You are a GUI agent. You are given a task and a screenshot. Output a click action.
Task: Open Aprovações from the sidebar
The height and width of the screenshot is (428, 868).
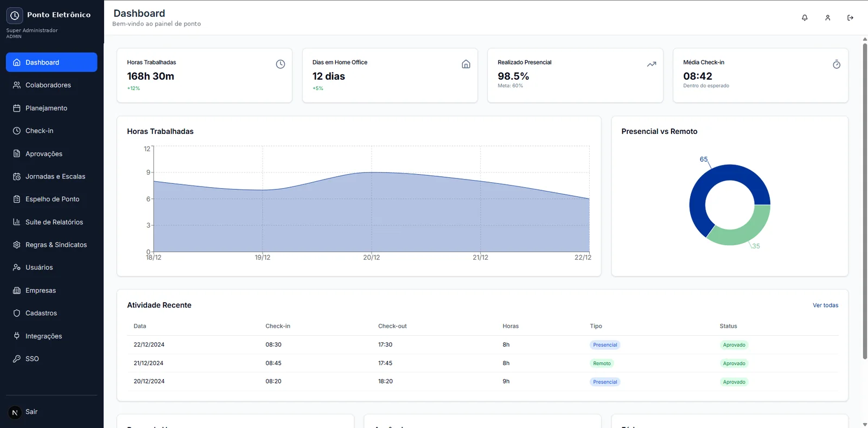pyautogui.click(x=52, y=154)
